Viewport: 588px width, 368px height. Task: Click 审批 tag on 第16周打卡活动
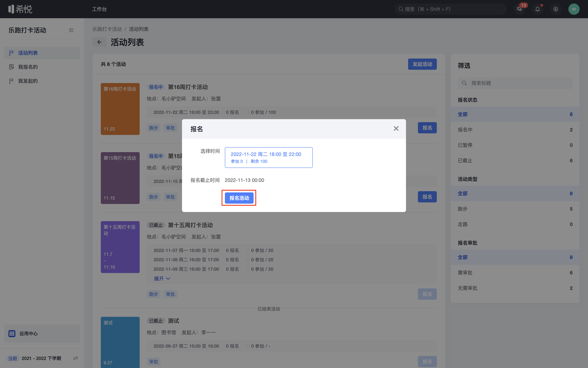pyautogui.click(x=170, y=128)
